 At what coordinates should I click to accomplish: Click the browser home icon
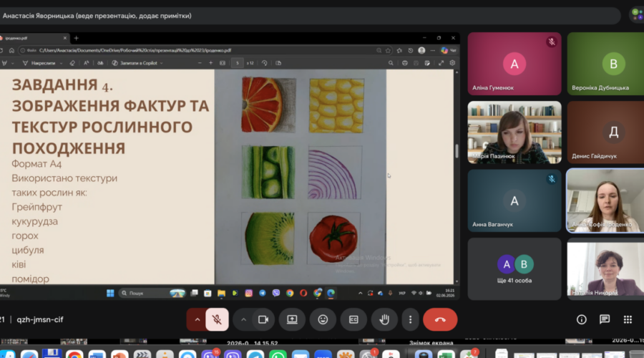(x=11, y=51)
